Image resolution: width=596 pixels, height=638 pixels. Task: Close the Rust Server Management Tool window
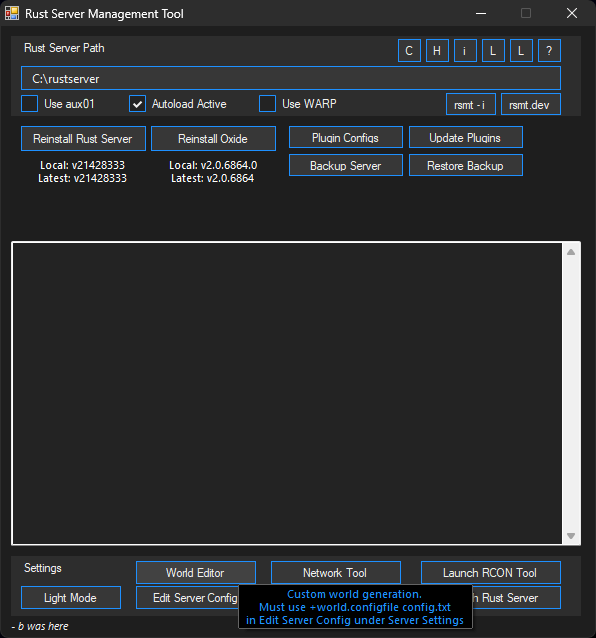[x=572, y=13]
